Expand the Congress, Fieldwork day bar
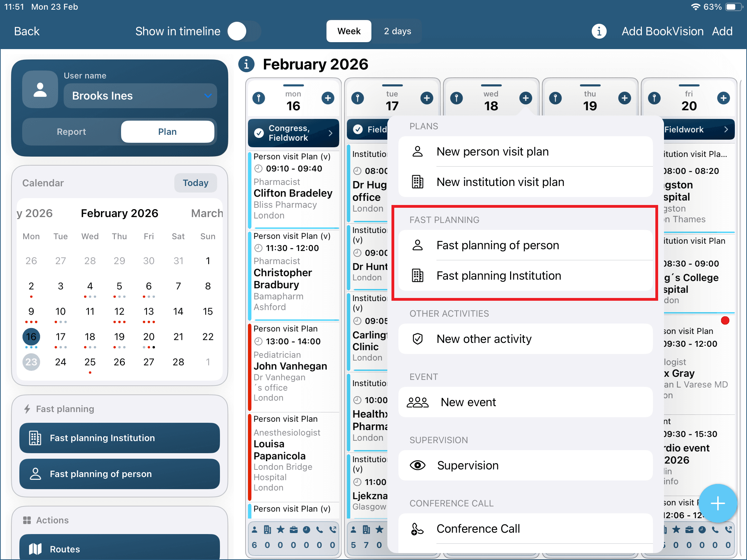Image resolution: width=747 pixels, height=560 pixels. (293, 133)
